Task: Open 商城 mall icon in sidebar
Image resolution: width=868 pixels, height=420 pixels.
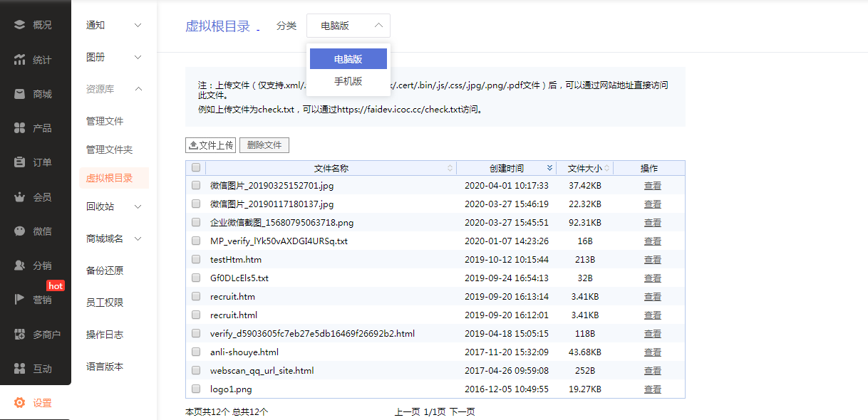Action: click(20, 94)
